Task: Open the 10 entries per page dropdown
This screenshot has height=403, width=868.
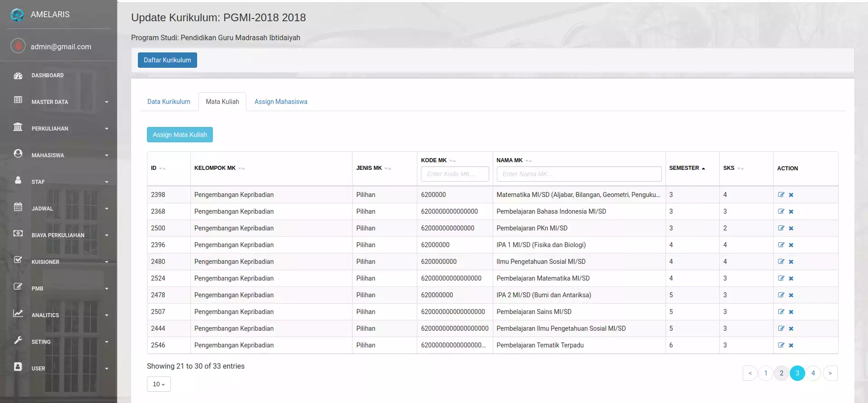Action: pyautogui.click(x=159, y=384)
